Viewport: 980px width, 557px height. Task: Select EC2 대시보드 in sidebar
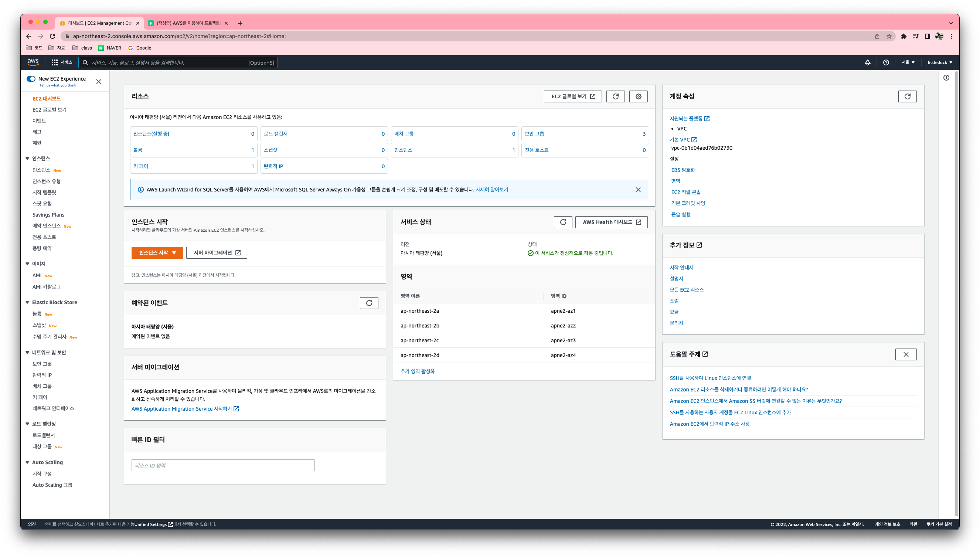coord(46,98)
